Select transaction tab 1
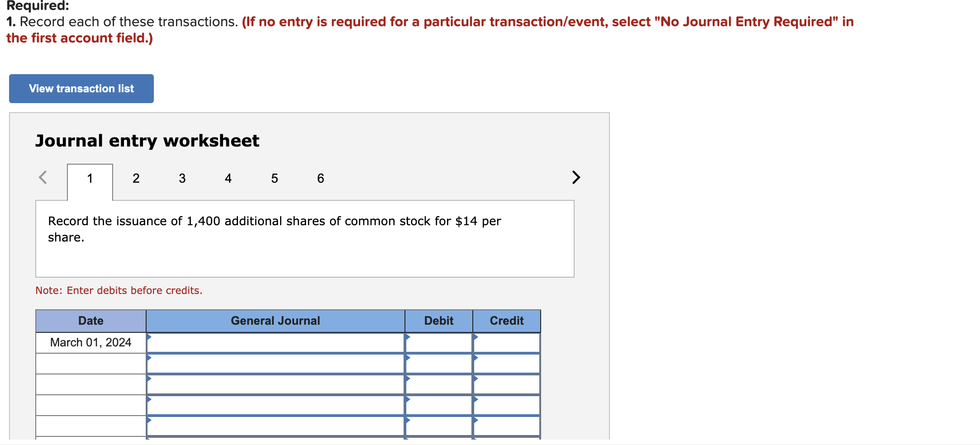 pos(90,178)
